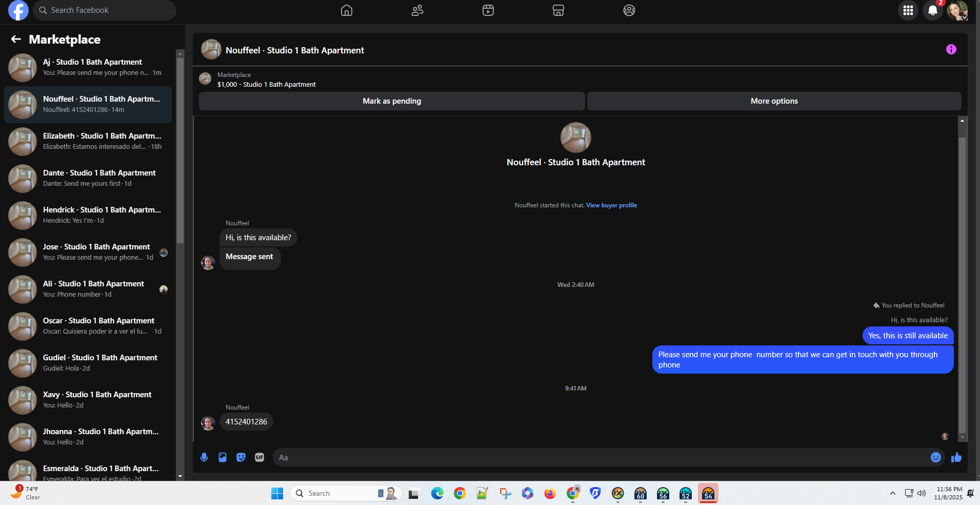The height and width of the screenshot is (505, 980).
Task: Open the GIF picker icon
Action: 259,457
